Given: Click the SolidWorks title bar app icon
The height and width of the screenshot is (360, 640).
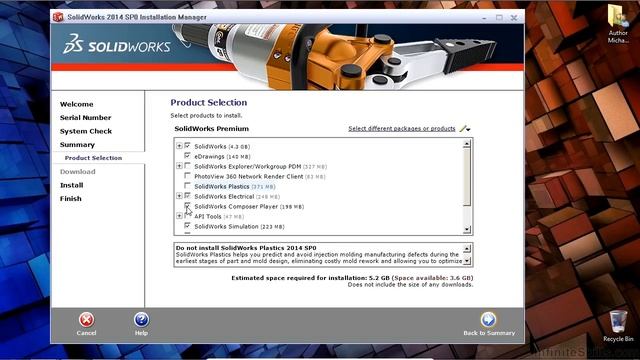Looking at the screenshot, I should point(58,17).
